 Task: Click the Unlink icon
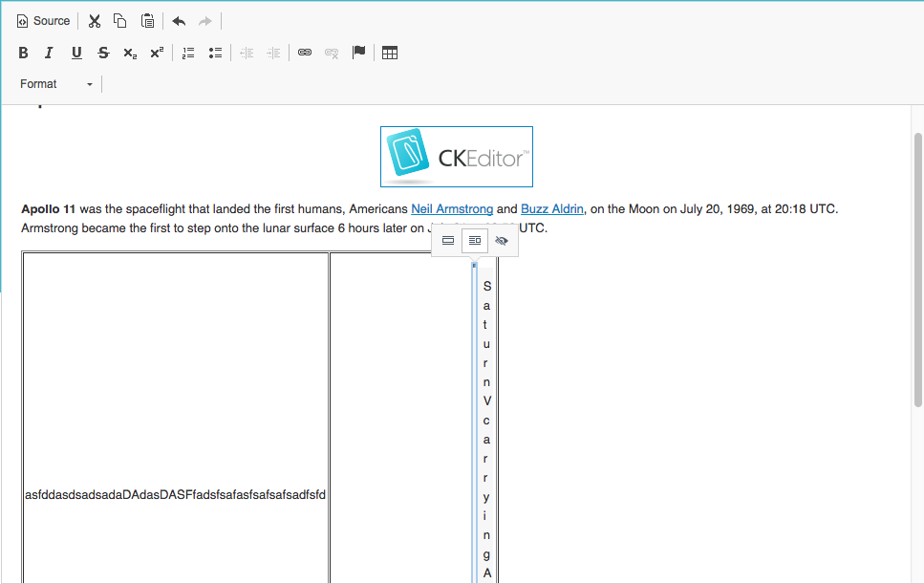332,53
